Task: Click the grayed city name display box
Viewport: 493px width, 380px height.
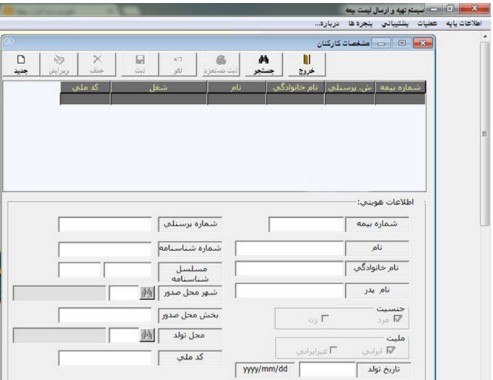Action: [x=59, y=293]
